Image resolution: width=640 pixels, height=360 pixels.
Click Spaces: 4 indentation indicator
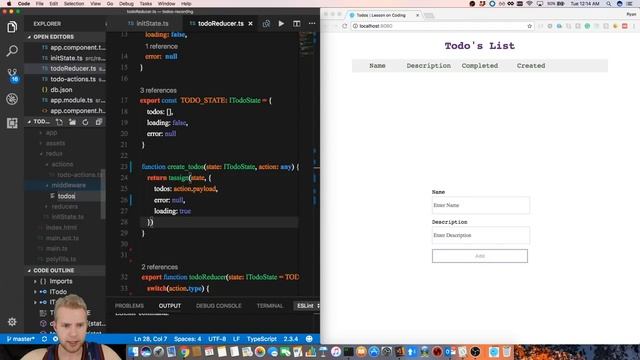point(187,339)
